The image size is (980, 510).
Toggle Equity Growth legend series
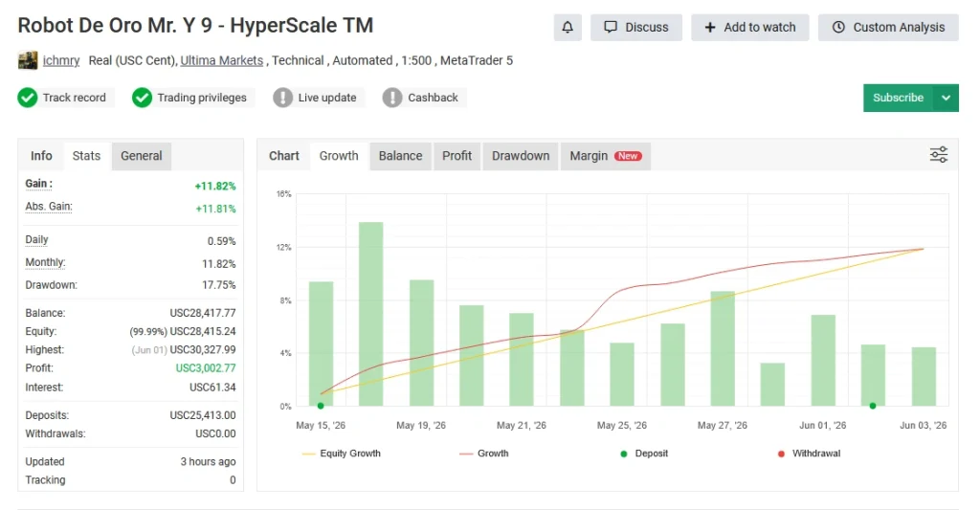pos(342,454)
